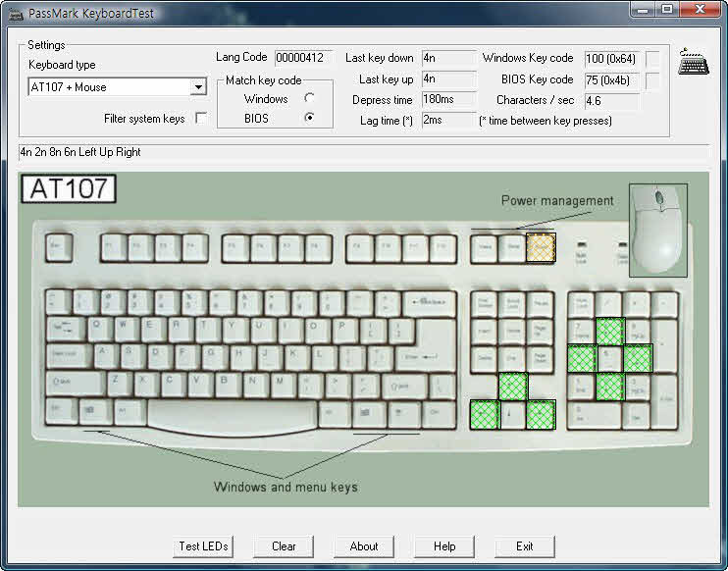Screen dimensions: 728x571
Task: Click the Lag time value field
Action: pyautogui.click(x=449, y=120)
